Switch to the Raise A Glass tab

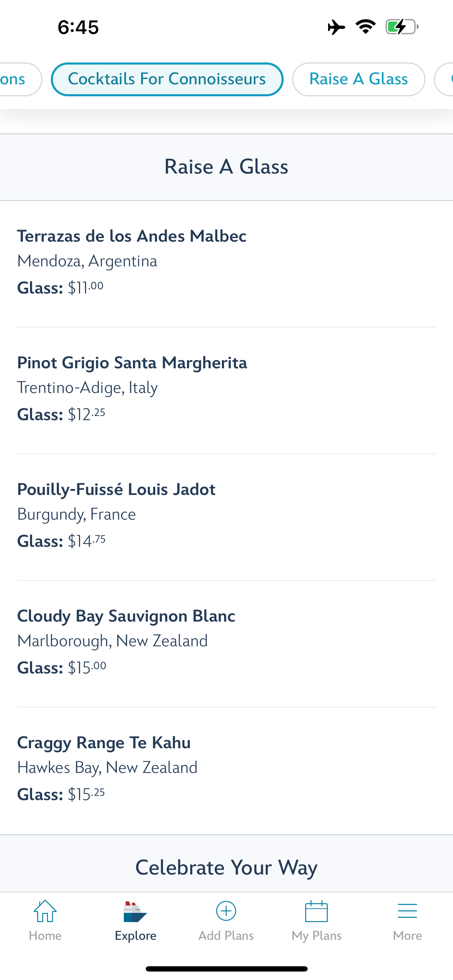[x=358, y=79]
